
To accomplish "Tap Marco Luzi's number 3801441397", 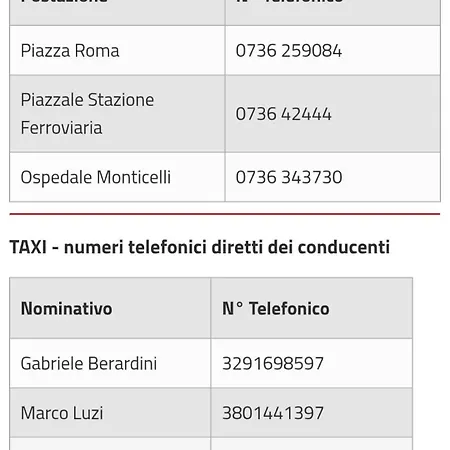I will (273, 413).
